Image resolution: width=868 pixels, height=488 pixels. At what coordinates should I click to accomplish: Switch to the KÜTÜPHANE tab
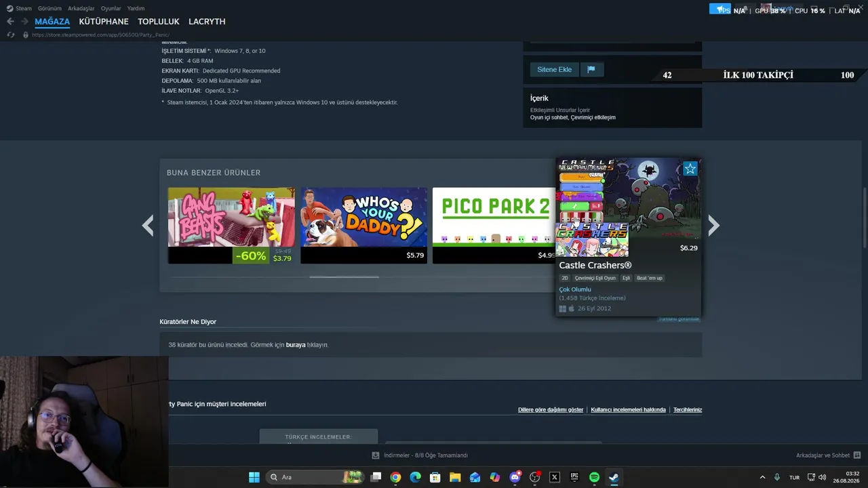[x=104, y=22]
